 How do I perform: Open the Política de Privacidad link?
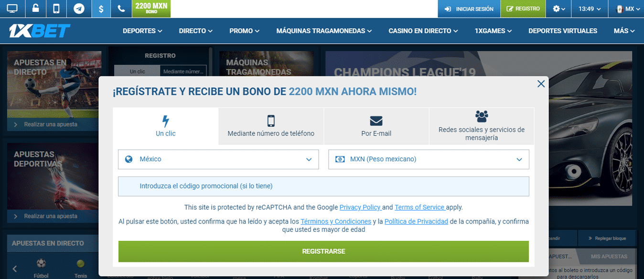(416, 222)
